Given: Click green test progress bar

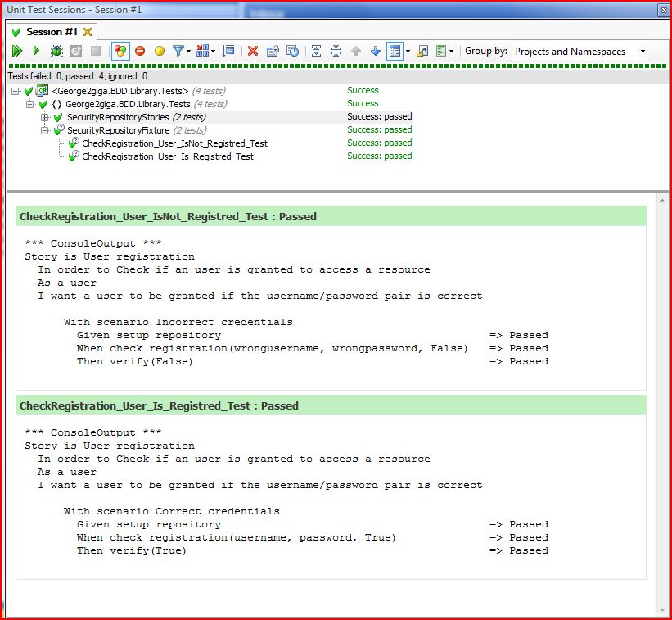Looking at the screenshot, I should coord(337,66).
